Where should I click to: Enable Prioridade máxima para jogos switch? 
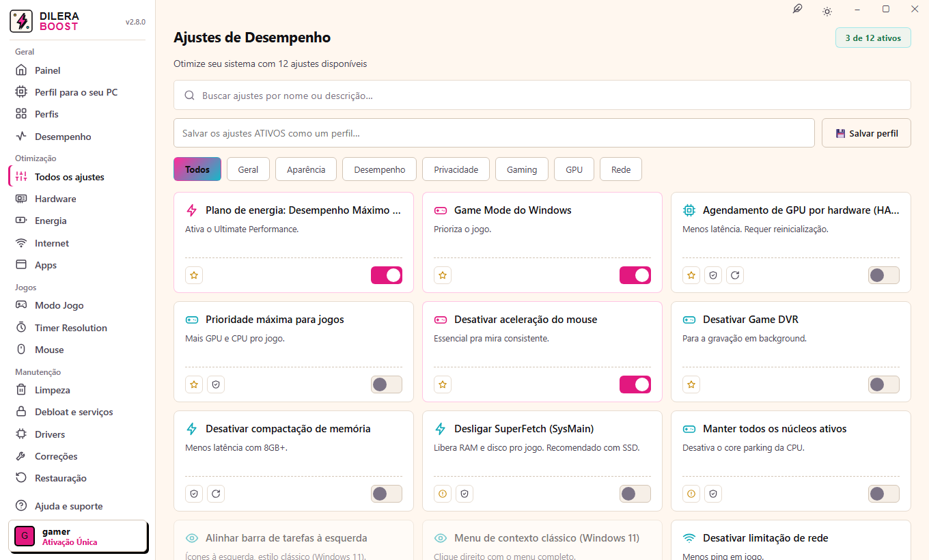[387, 384]
